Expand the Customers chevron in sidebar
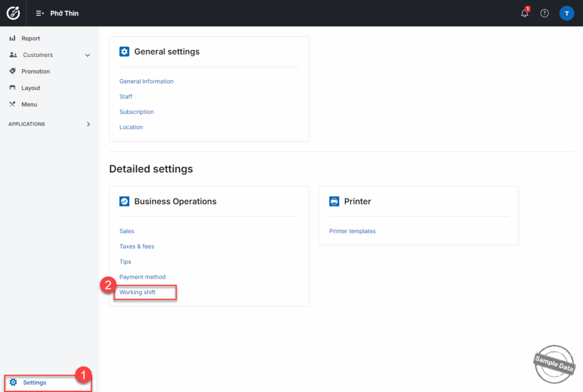 click(x=88, y=55)
